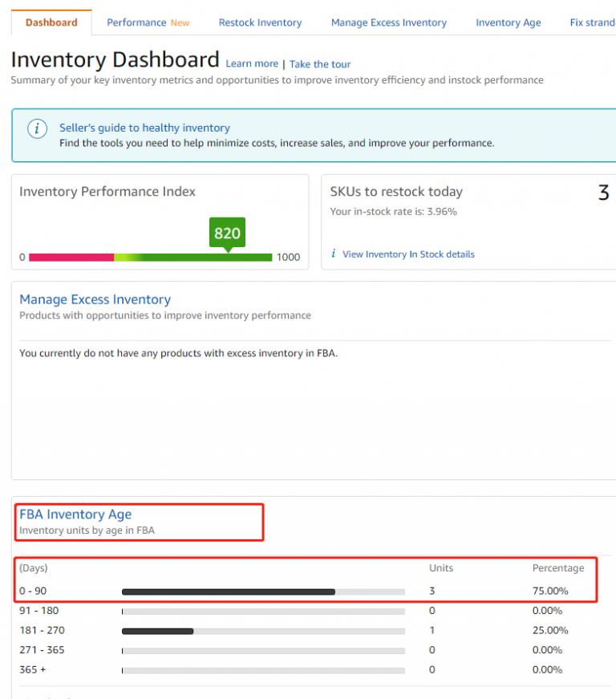Click the small info icon beside View Inventory In Stock details
The width and height of the screenshot is (616, 699).
pyautogui.click(x=333, y=253)
